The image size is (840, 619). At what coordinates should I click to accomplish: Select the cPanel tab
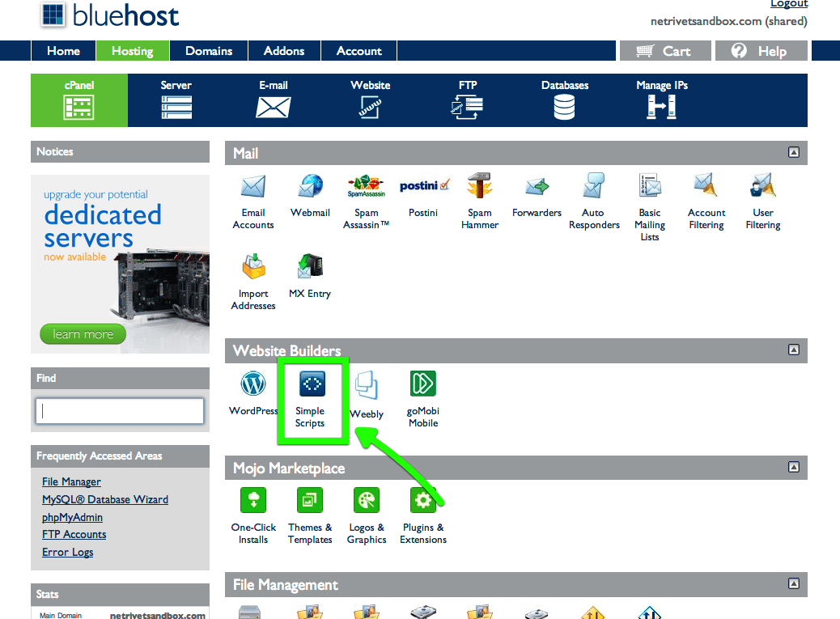[x=79, y=100]
